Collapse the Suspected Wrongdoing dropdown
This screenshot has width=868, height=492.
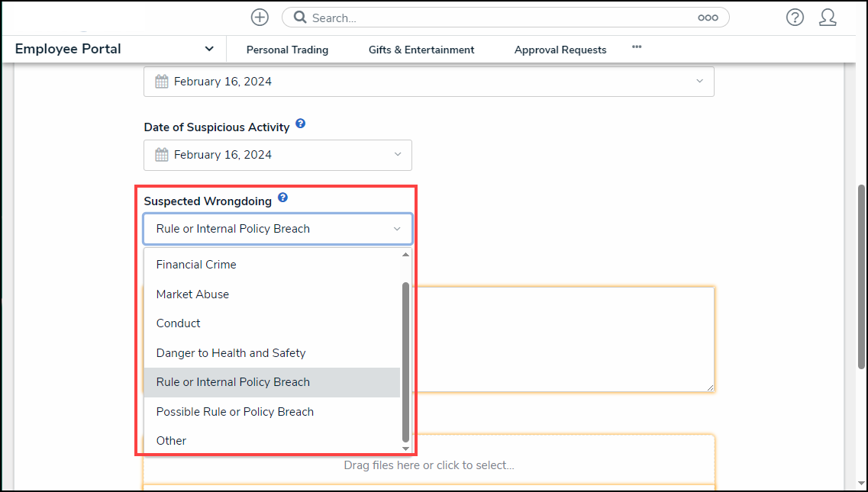pos(397,229)
